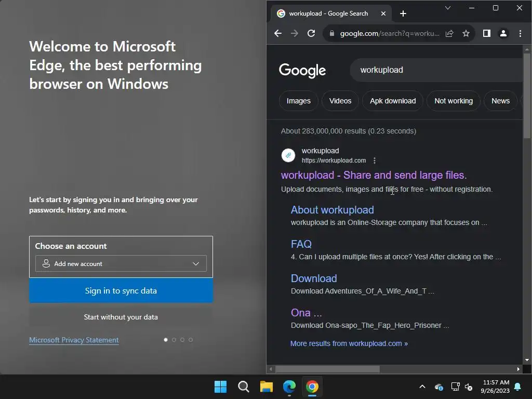Click OneDrive cloud tray icon

coord(438,387)
